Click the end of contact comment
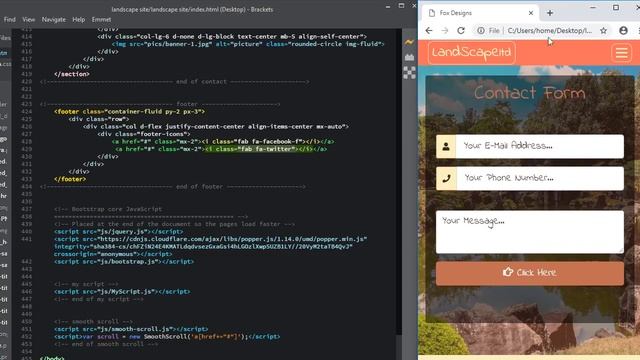 pos(174,82)
